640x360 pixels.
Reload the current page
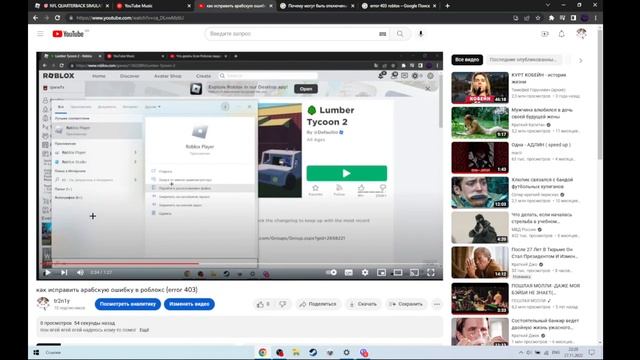(x=58, y=18)
